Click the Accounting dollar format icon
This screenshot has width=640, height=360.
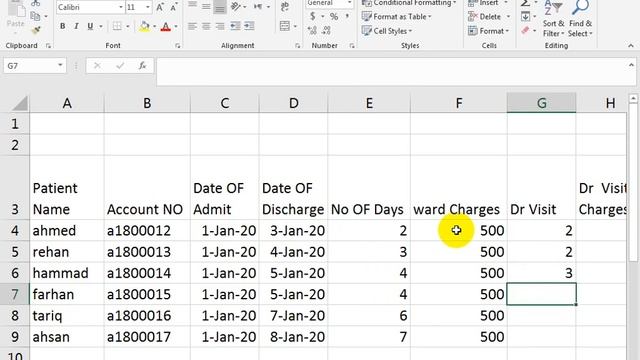tap(313, 16)
